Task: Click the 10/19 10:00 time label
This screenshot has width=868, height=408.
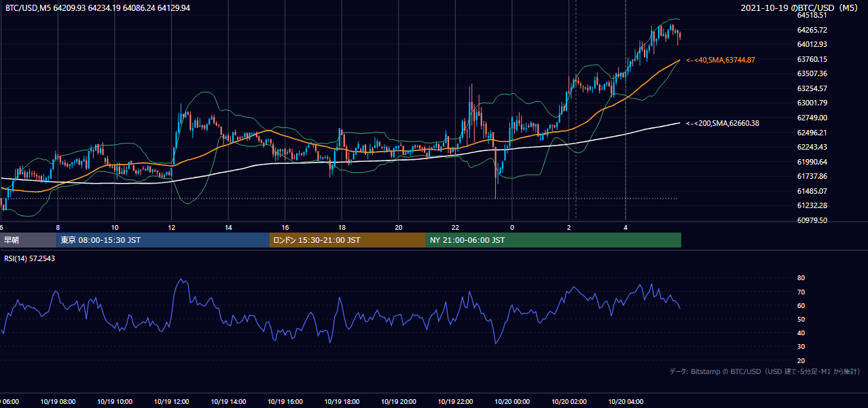Action: 115,402
